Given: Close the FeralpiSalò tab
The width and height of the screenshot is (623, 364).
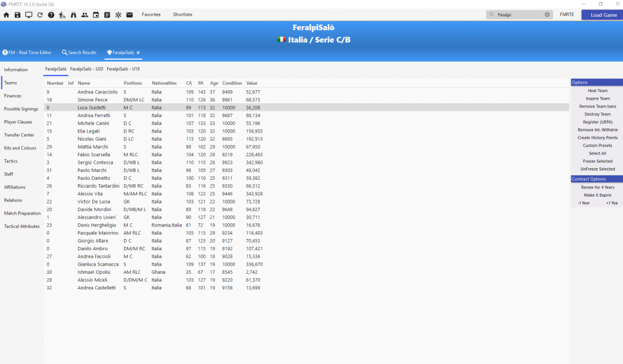Looking at the screenshot, I should (138, 52).
